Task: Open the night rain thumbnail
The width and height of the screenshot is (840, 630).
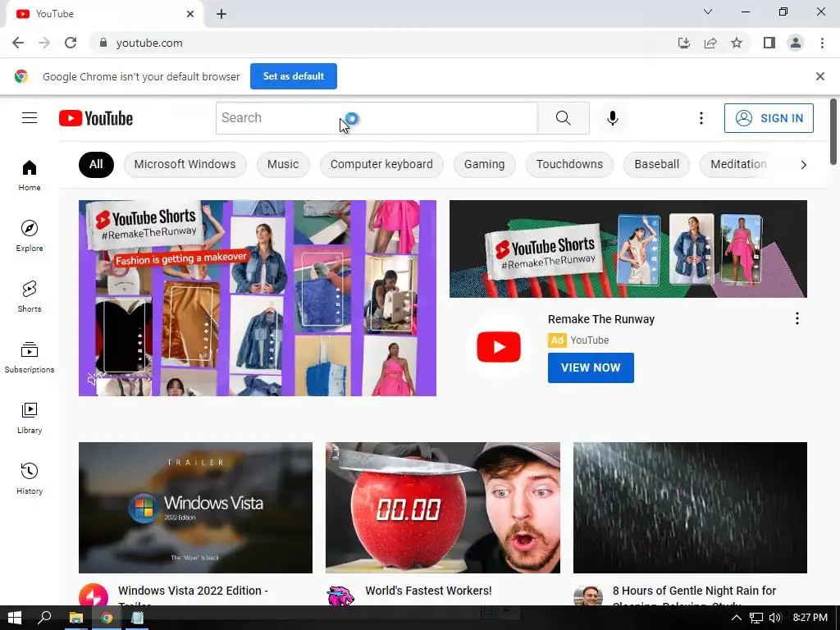Action: (x=690, y=507)
